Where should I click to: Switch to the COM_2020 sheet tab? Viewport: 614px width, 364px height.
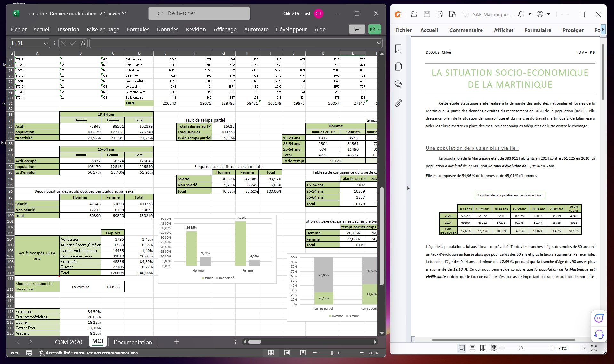(x=69, y=342)
